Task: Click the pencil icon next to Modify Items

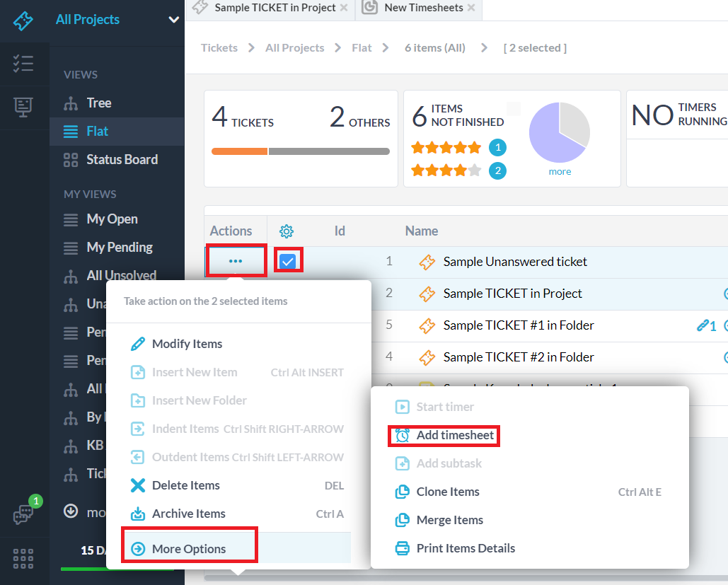Action: (138, 344)
